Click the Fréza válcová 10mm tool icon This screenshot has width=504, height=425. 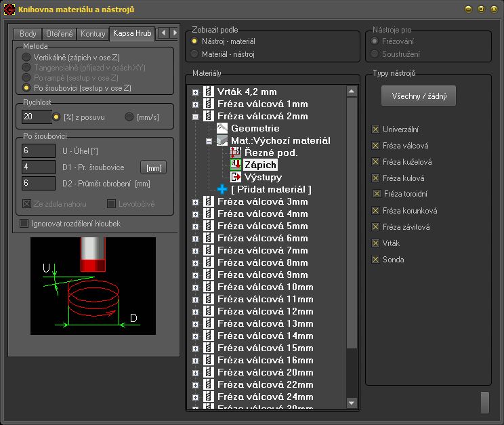(x=209, y=287)
